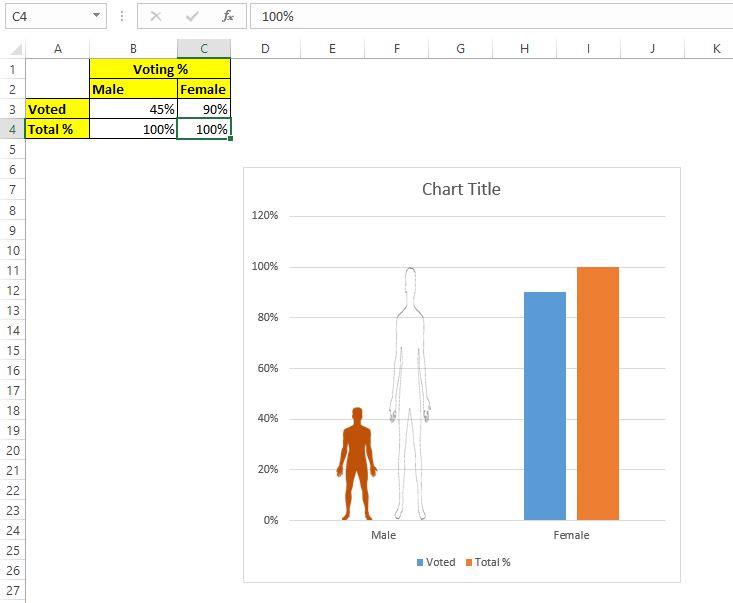Screen dimensions: 733x603
Task: Select the Voting % merged header cell
Action: (x=160, y=69)
